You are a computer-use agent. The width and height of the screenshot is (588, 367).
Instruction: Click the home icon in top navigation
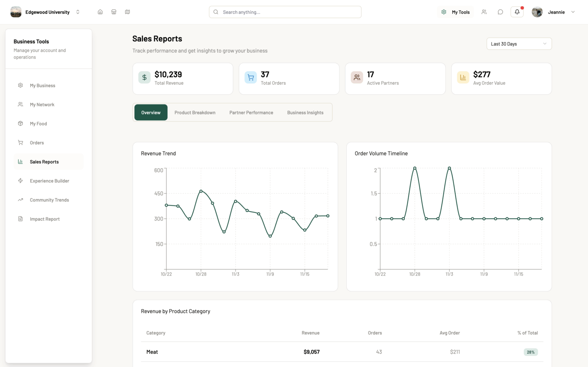(100, 12)
